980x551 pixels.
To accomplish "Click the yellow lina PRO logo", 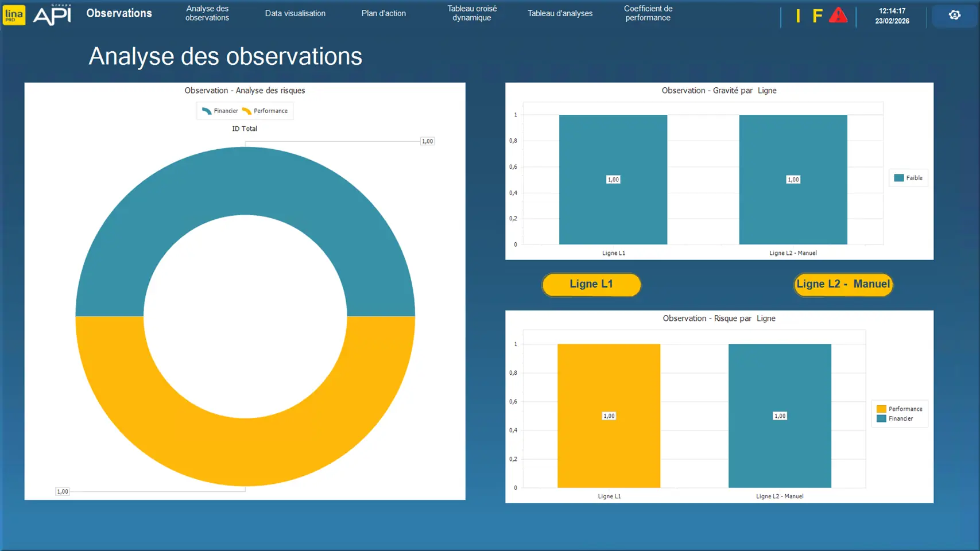I will [x=14, y=15].
